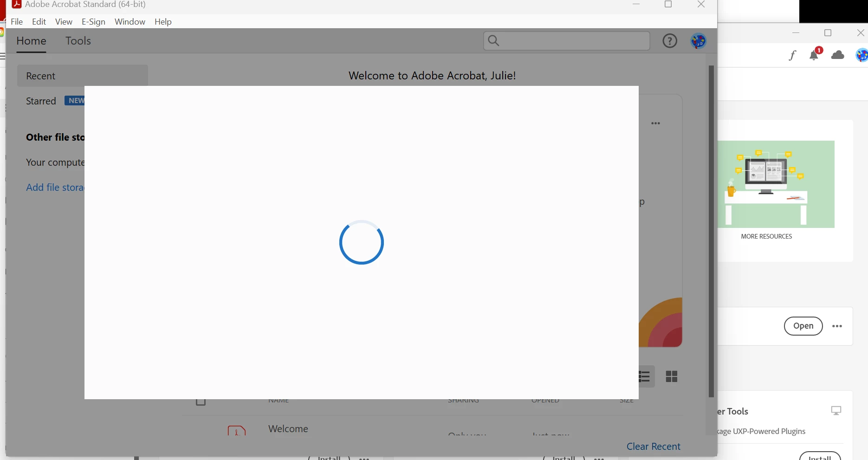This screenshot has width=868, height=460.
Task: Click cloud sync icon in Creative Cloud window
Action: (x=838, y=55)
